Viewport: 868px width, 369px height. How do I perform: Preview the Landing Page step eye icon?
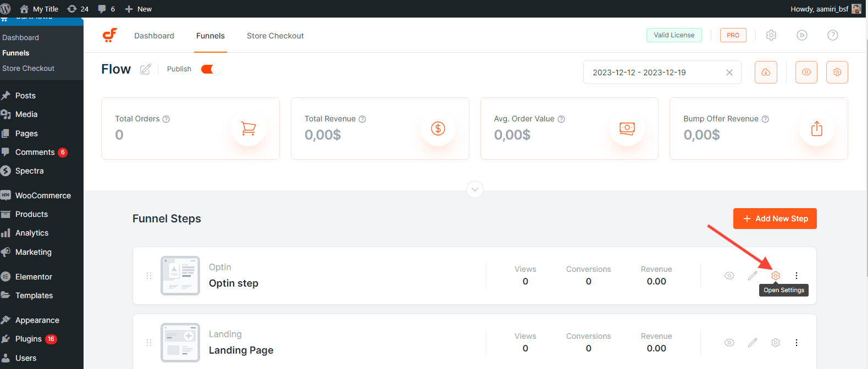click(729, 343)
